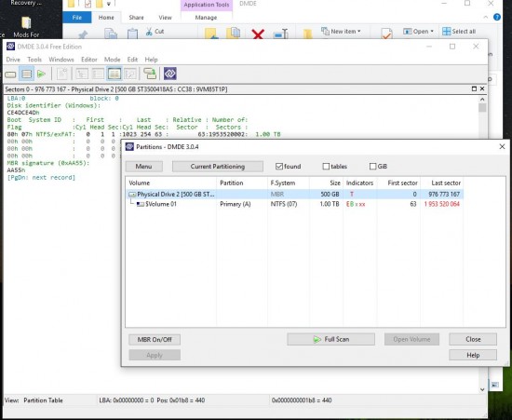Viewport: 512px width, 420px height.
Task: Click the Copy to icon in Explorer ribbon
Action: point(233,34)
